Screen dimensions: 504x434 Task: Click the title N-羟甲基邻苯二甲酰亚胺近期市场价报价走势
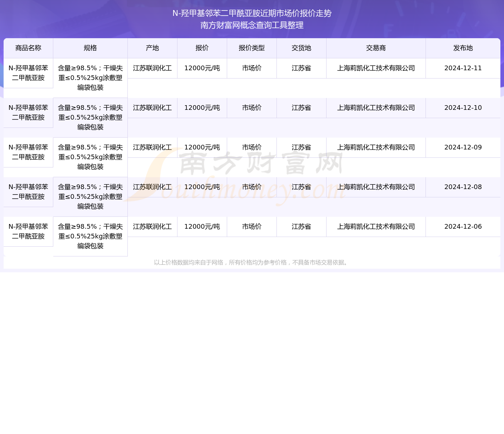252,13
